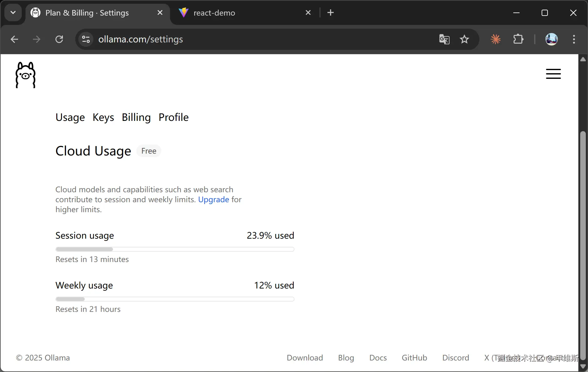This screenshot has height=372, width=588.
Task: Go to the Billing section
Action: pyautogui.click(x=136, y=117)
